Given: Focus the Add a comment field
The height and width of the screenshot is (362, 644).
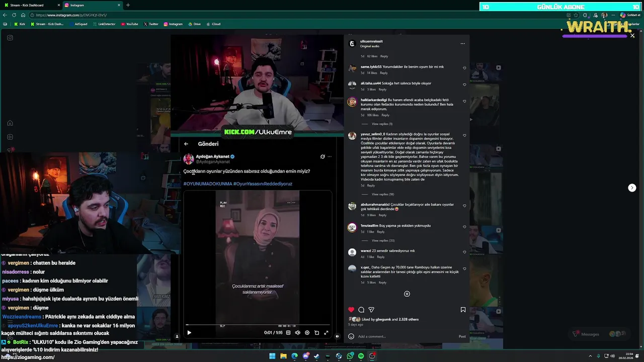Looking at the screenshot, I should pyautogui.click(x=407, y=336).
